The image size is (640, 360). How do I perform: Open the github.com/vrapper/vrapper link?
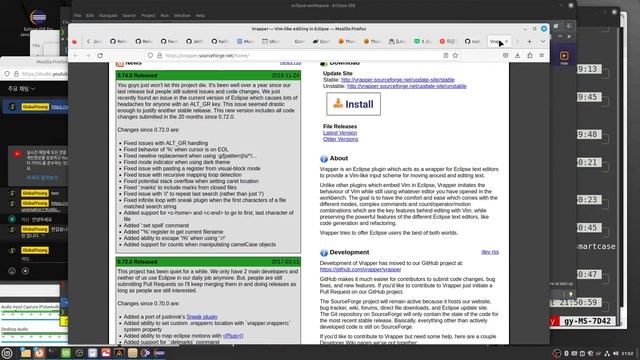(360, 269)
